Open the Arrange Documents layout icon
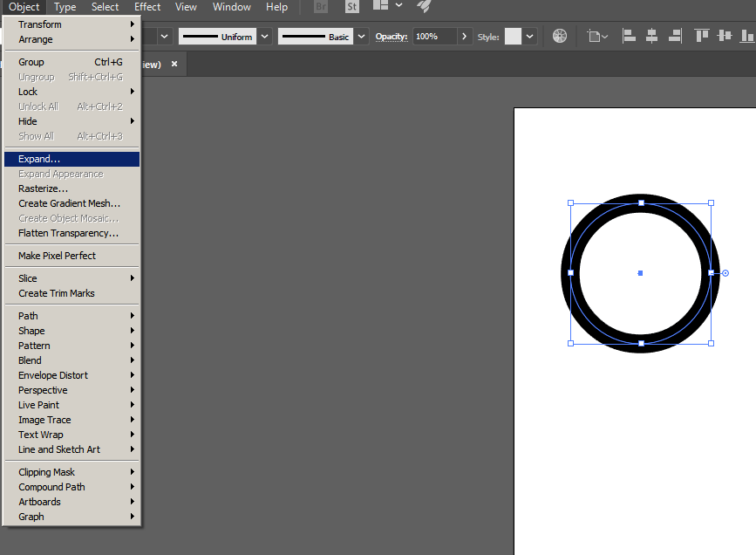 click(x=386, y=6)
